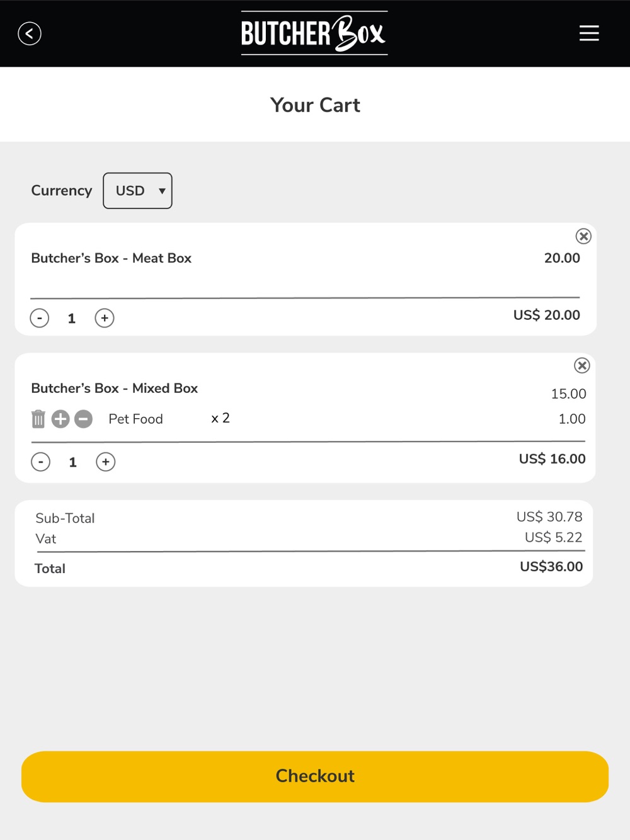Click the Your Cart heading
Screen dimensions: 630x840
(315, 105)
